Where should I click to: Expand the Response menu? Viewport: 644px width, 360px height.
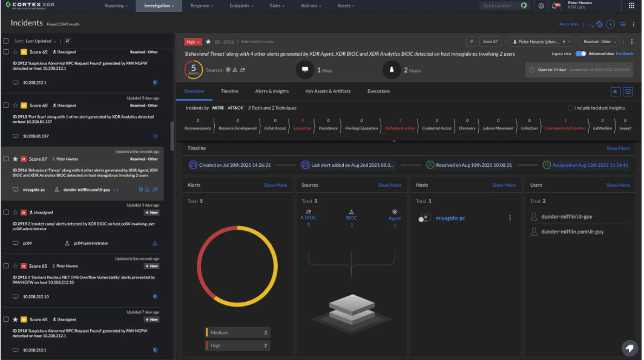[x=202, y=6]
